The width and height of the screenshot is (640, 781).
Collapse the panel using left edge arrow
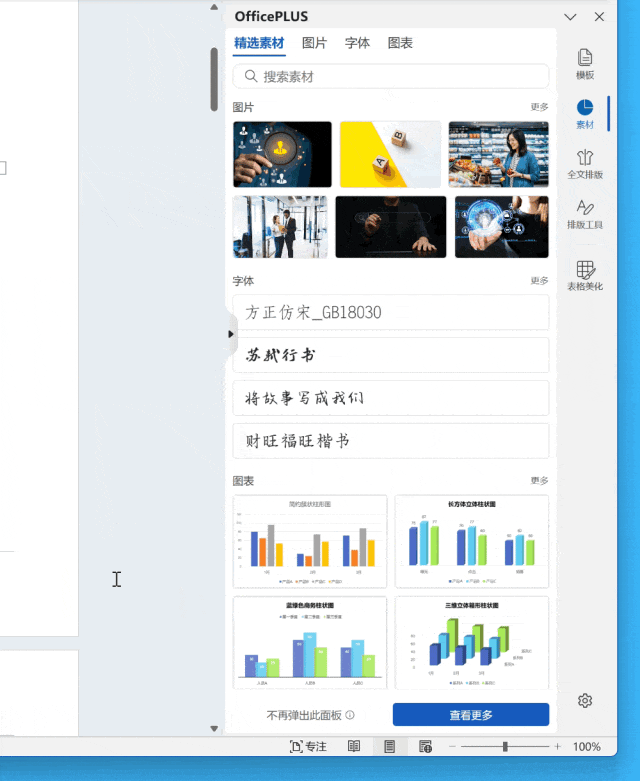[231, 334]
